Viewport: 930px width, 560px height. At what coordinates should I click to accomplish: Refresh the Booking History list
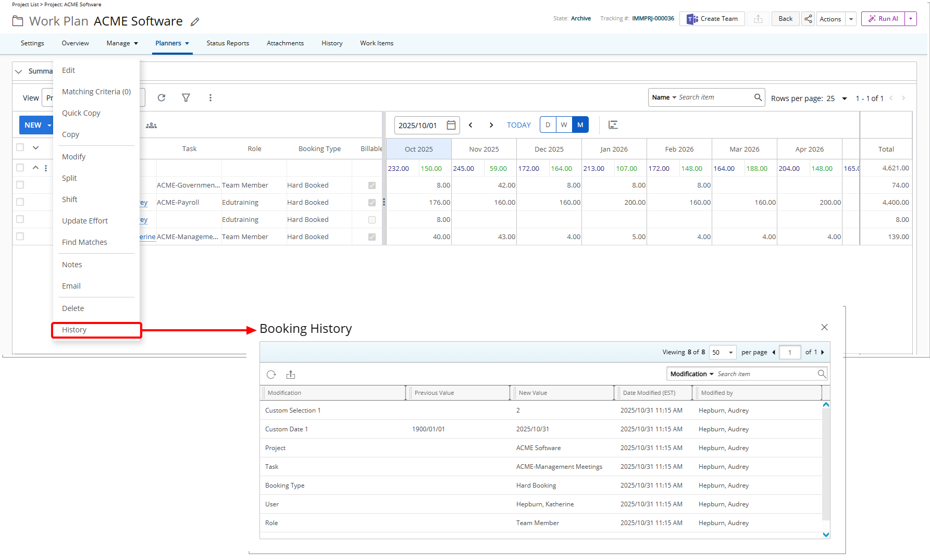[x=271, y=375]
